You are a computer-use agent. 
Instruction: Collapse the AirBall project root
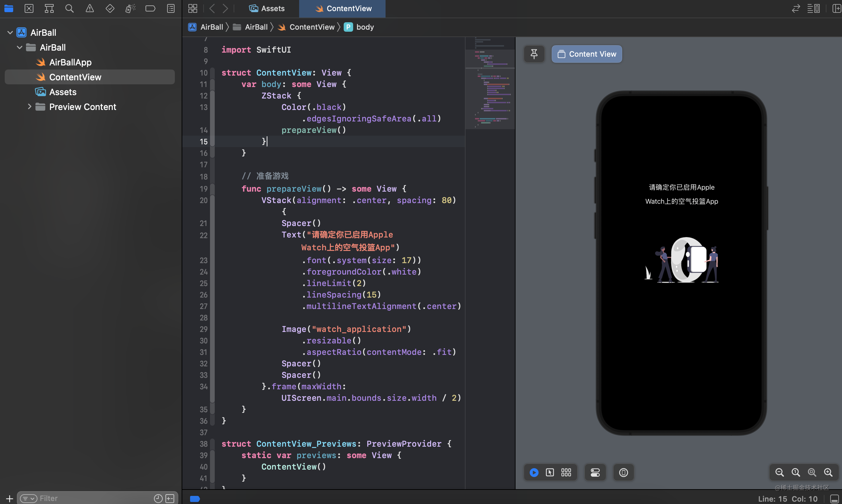click(x=10, y=33)
